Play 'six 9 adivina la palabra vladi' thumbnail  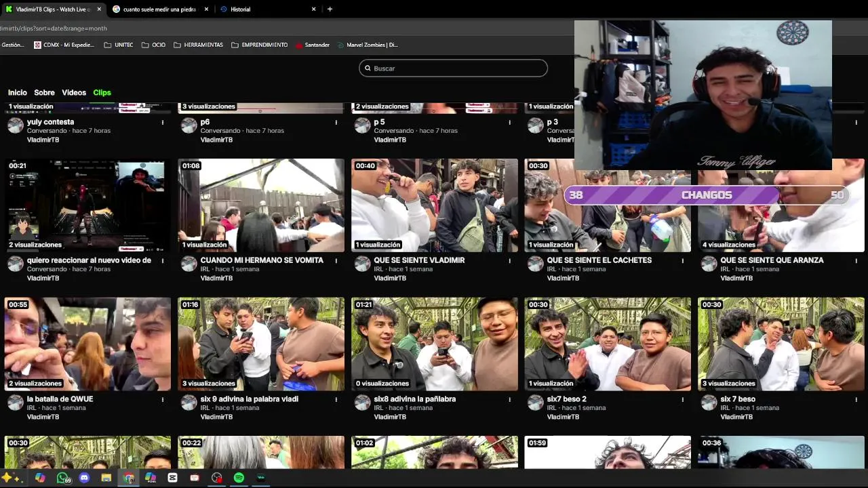pos(261,344)
